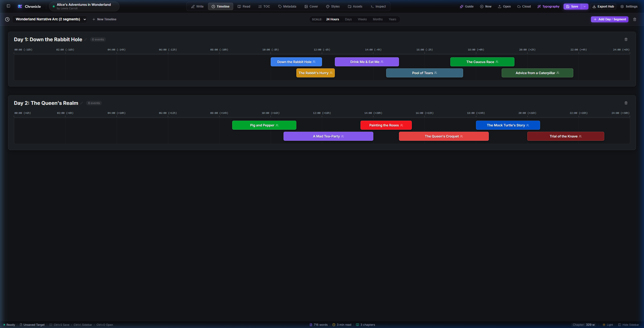Toggle the sidebar panel icon at top-left
The image size is (644, 328).
pyautogui.click(x=8, y=6)
